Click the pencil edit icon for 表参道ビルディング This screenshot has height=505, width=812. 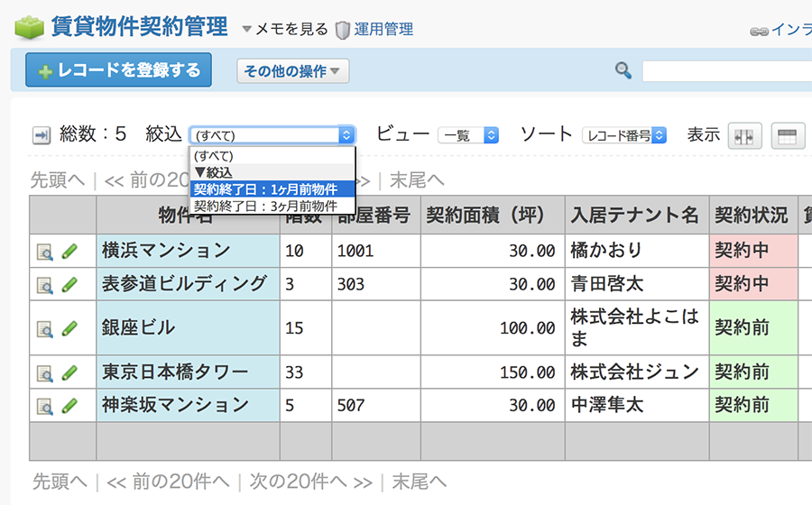[x=69, y=285]
